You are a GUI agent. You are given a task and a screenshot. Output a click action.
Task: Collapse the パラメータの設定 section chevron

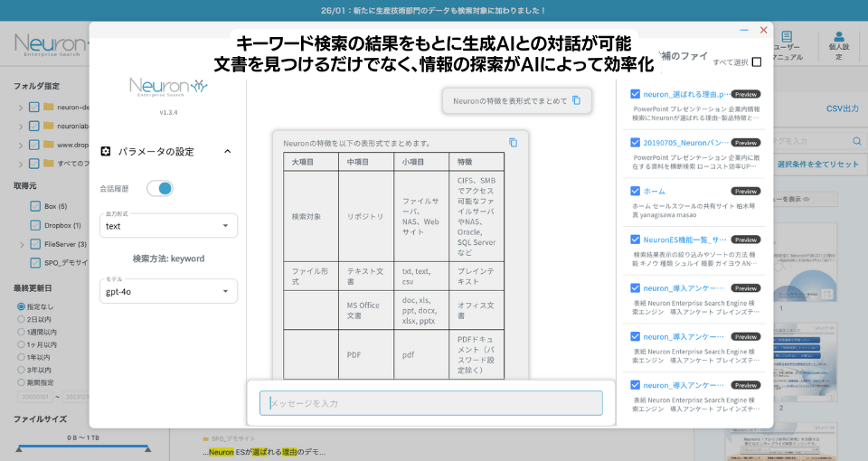pos(228,151)
